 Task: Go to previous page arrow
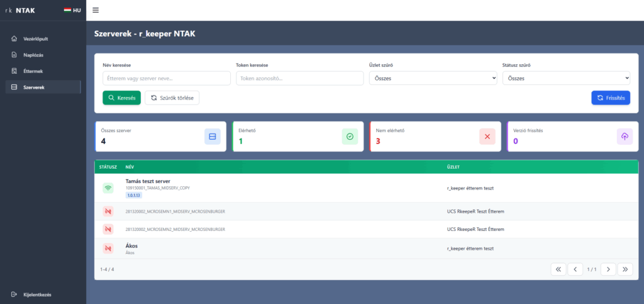point(575,269)
